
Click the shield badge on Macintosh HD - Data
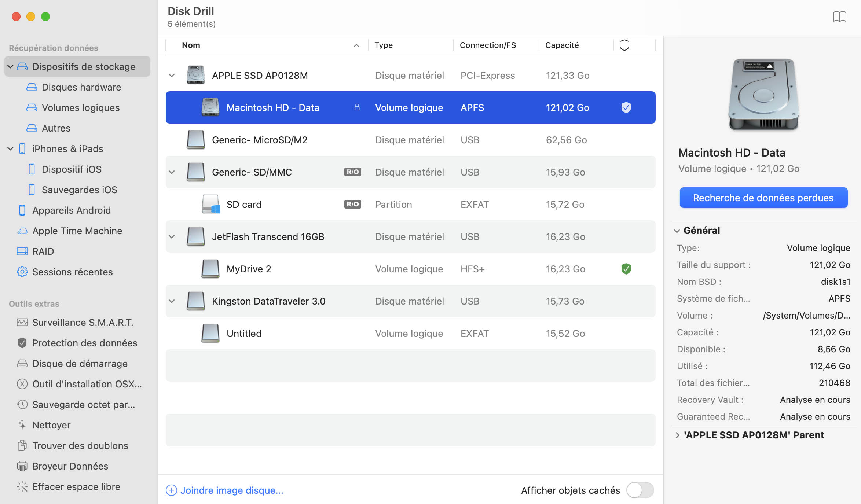pyautogui.click(x=626, y=108)
